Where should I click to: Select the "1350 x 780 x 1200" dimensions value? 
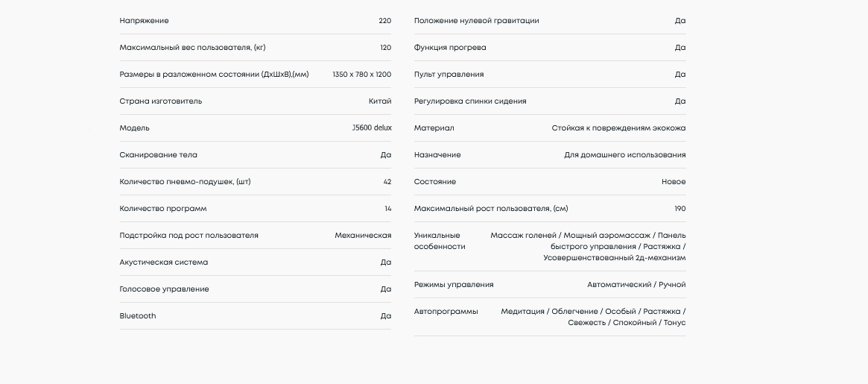(x=361, y=75)
